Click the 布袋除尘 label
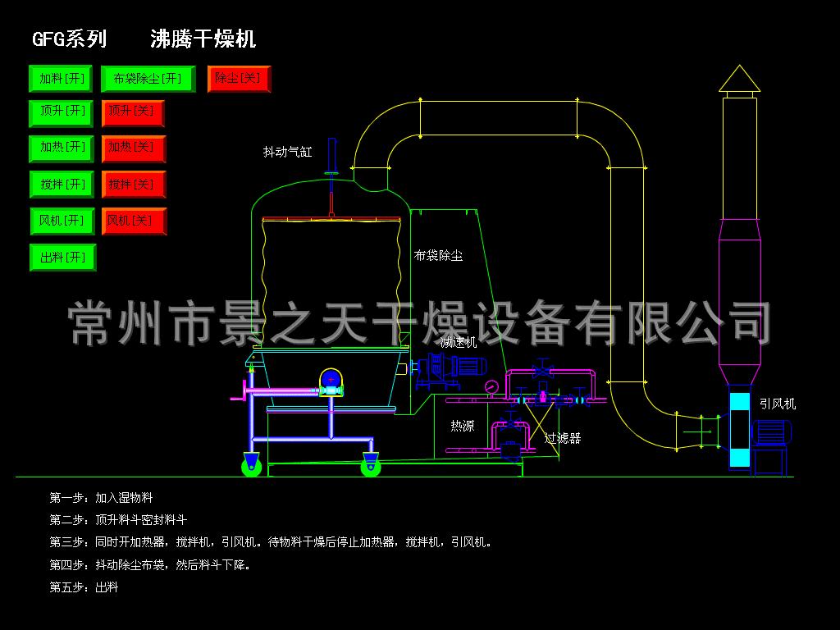 pos(438,256)
